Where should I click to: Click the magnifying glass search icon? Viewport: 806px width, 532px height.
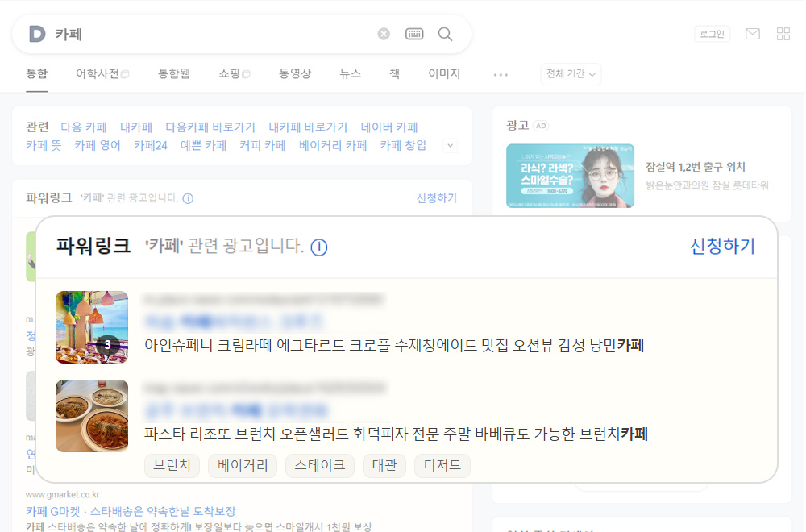445,34
